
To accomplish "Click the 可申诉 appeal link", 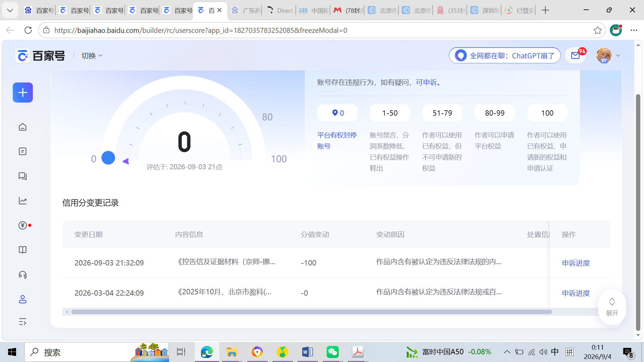I will 426,82.
